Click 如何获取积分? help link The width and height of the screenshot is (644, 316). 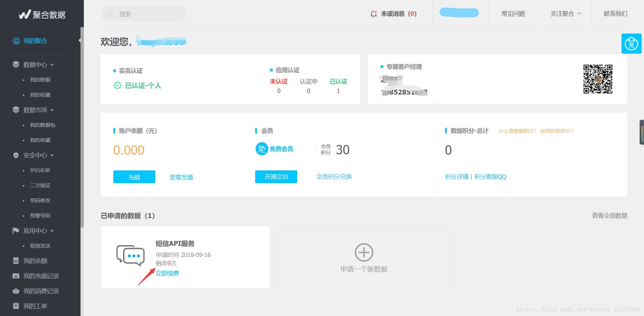[557, 131]
